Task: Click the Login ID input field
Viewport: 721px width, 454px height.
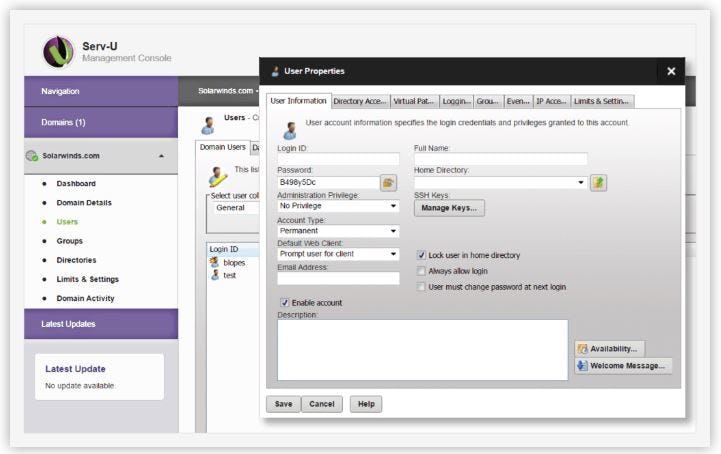Action: pos(338,159)
